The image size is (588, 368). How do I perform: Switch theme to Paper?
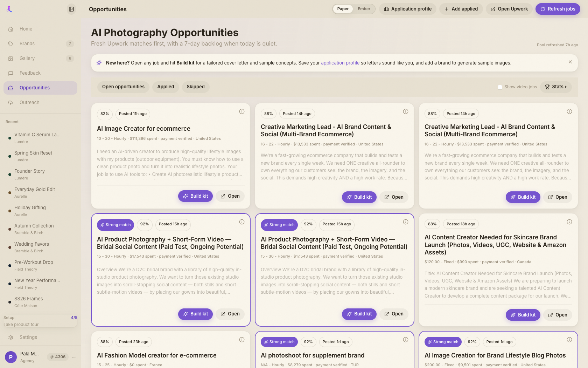343,9
